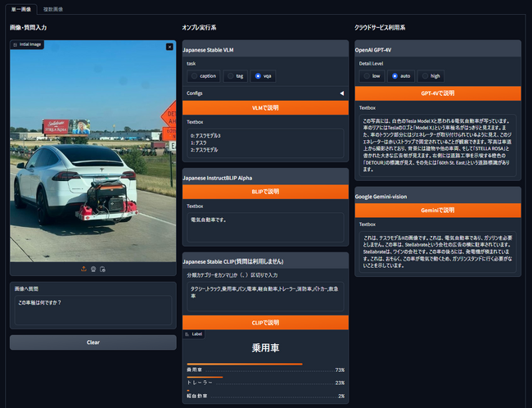The image size is (532, 408).
Task: Switch to the 単一画像 tab
Action: [x=21, y=9]
